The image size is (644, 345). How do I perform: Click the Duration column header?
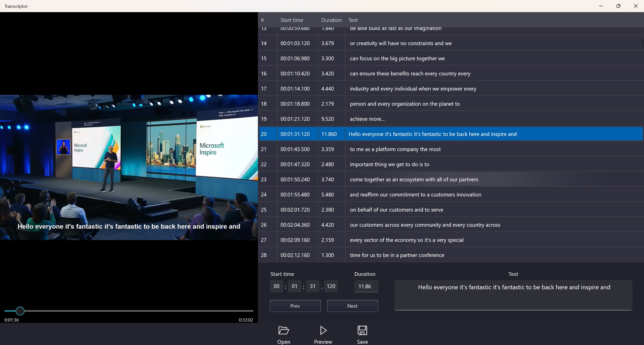tap(331, 20)
